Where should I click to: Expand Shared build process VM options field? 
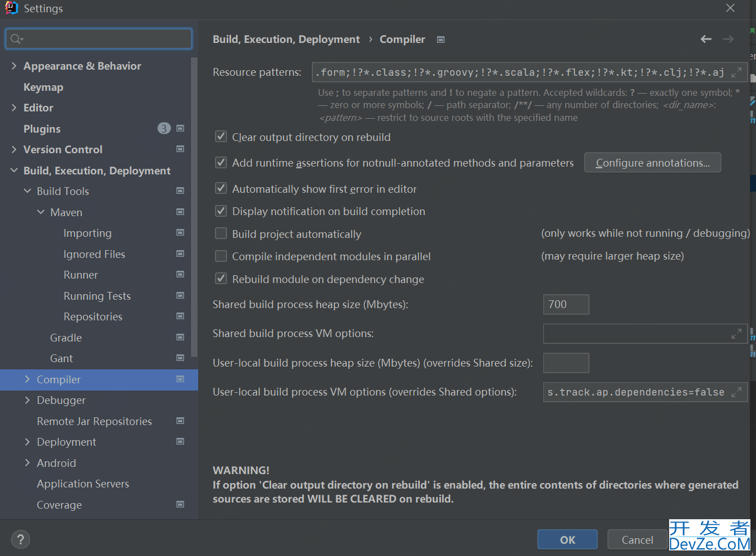[x=736, y=334]
